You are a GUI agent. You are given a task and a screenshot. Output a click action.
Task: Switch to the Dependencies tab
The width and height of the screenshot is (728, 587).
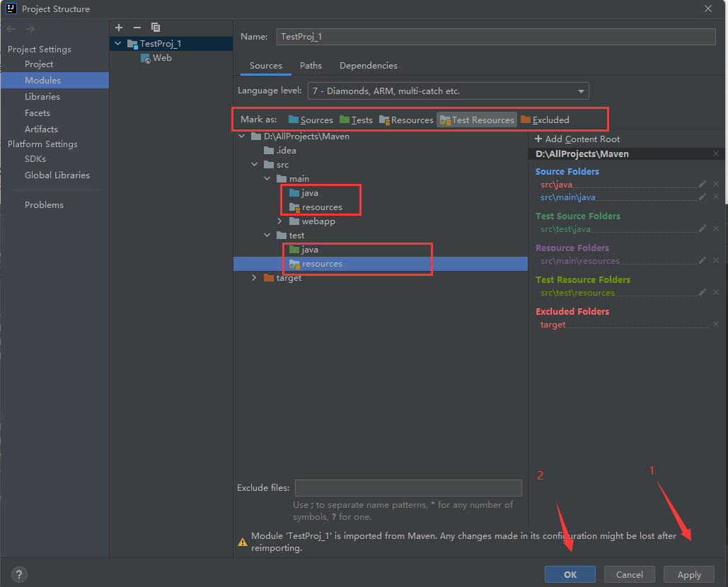coord(368,66)
